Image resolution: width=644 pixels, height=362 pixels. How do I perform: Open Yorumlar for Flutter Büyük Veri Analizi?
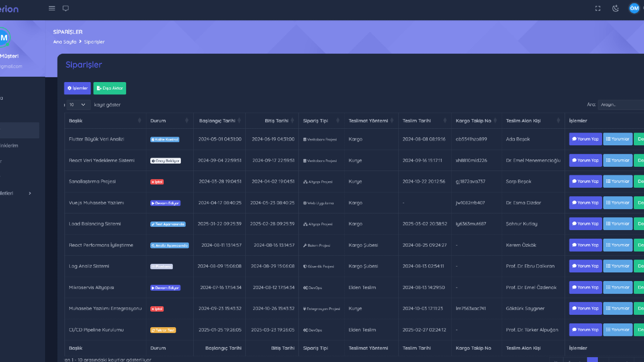pyautogui.click(x=618, y=139)
